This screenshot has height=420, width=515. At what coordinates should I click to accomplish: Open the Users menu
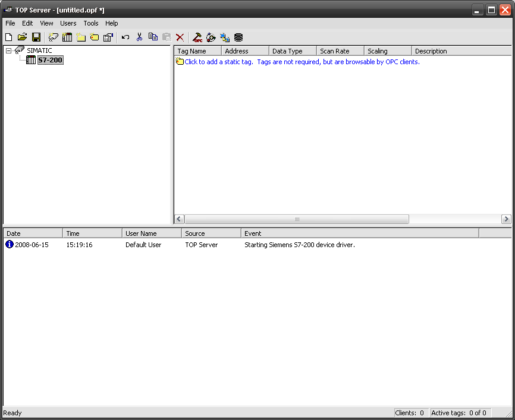pyautogui.click(x=68, y=23)
